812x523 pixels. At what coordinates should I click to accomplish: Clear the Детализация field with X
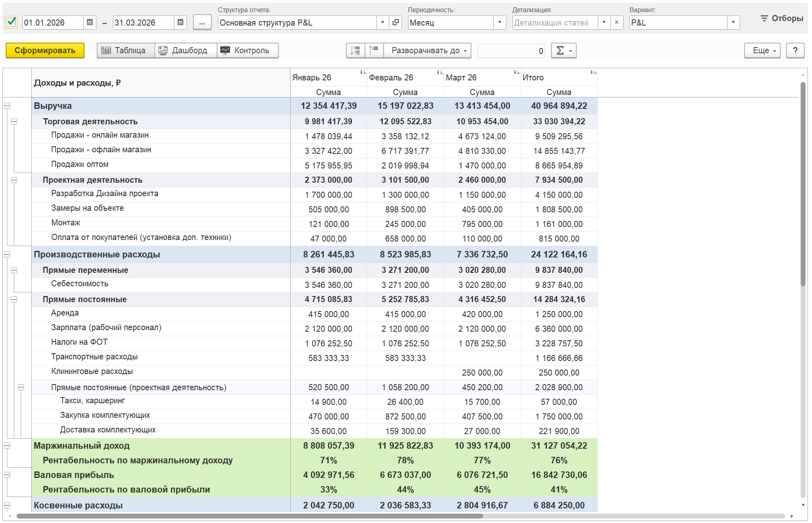point(617,22)
